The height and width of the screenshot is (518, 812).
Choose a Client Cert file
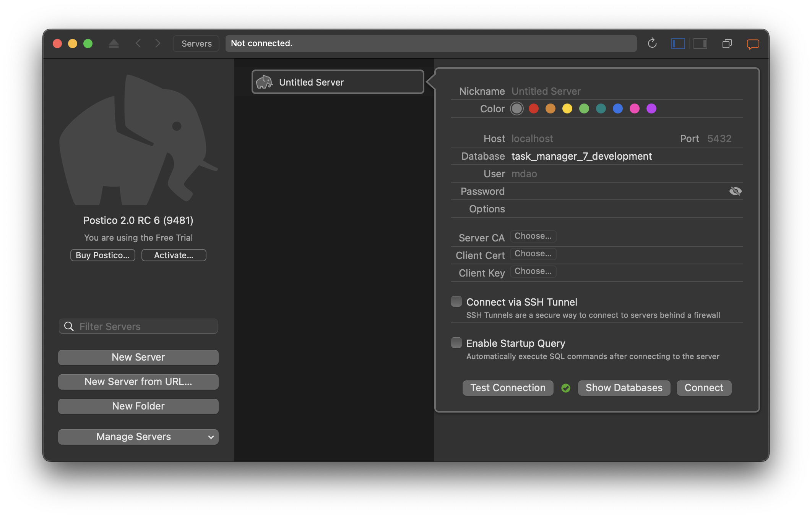[533, 254]
